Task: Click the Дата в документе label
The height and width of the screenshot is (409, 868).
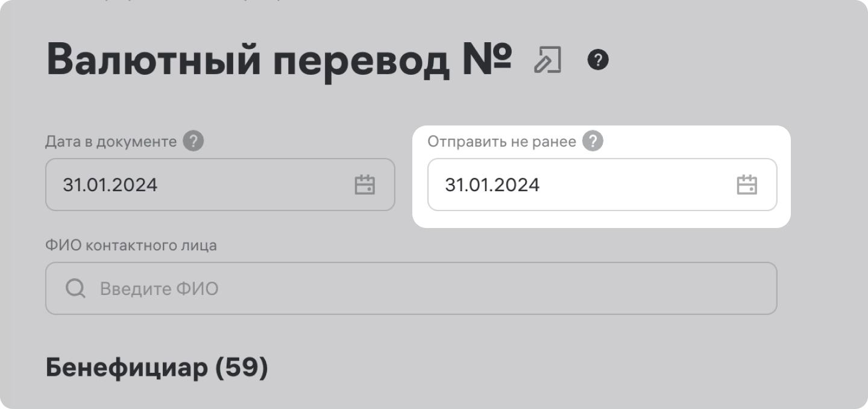Action: coord(111,142)
